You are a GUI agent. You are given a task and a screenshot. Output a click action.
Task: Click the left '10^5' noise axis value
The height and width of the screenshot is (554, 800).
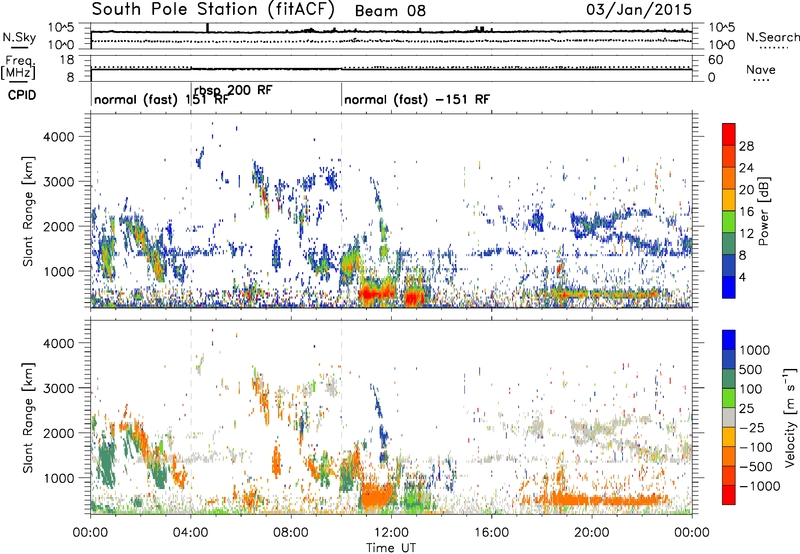click(61, 27)
